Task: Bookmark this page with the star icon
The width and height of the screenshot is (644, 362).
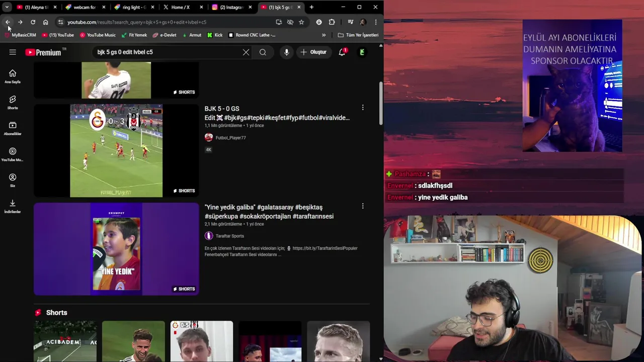Action: tap(301, 22)
